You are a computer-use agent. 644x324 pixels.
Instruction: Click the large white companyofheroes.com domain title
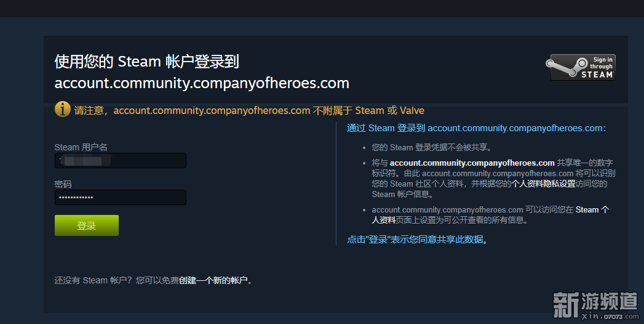click(x=202, y=83)
